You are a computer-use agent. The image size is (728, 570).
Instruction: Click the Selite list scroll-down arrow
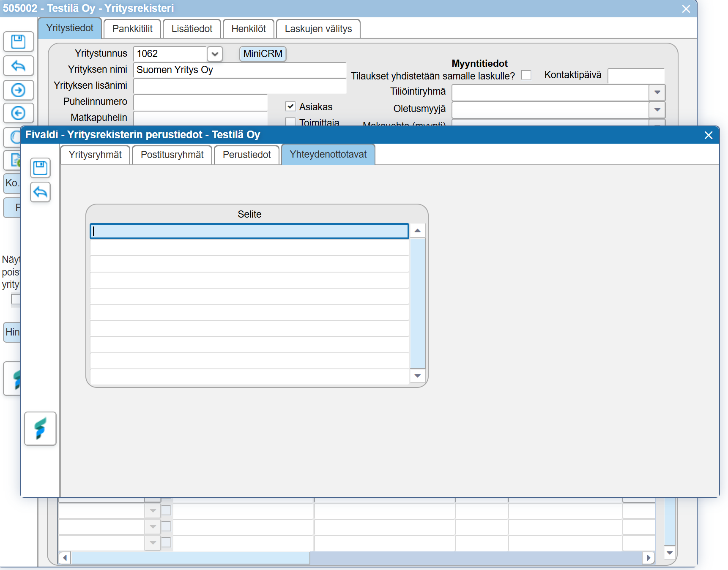(418, 376)
